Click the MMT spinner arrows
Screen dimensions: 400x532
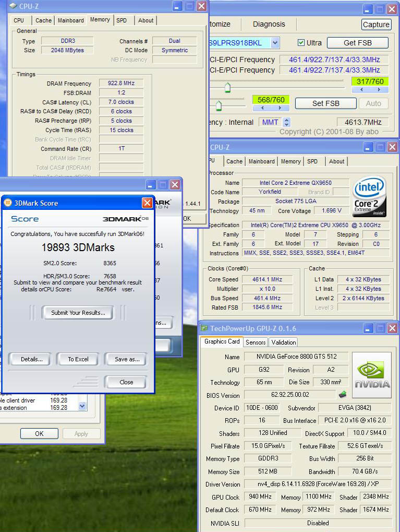click(x=287, y=122)
